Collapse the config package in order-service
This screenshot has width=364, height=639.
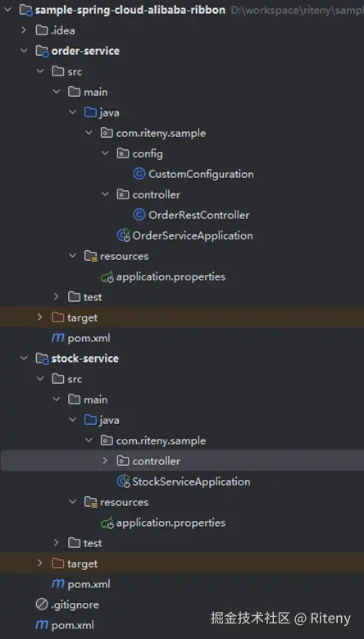[x=105, y=153]
